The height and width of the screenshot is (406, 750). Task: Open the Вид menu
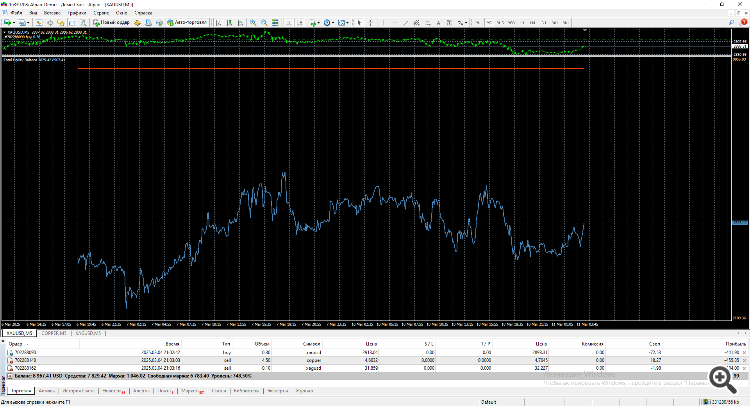(33, 13)
